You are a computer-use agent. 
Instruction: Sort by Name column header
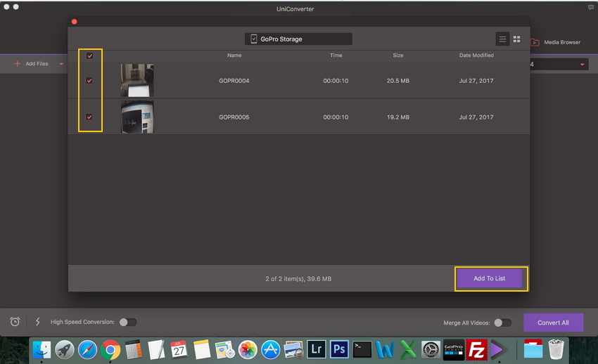[234, 56]
